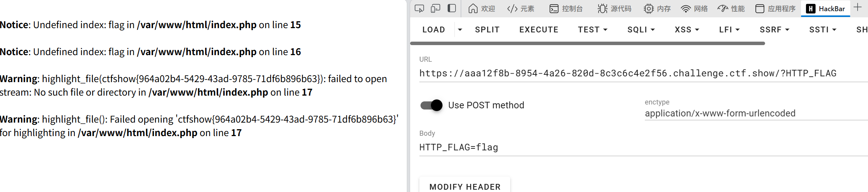Click the gauge icon for 性能
The width and height of the screenshot is (868, 192).
point(723,8)
